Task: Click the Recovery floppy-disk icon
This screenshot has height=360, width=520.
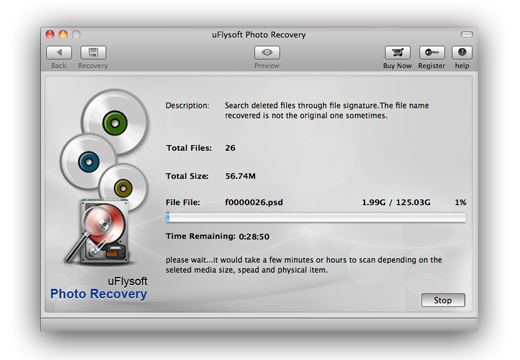Action: point(93,53)
